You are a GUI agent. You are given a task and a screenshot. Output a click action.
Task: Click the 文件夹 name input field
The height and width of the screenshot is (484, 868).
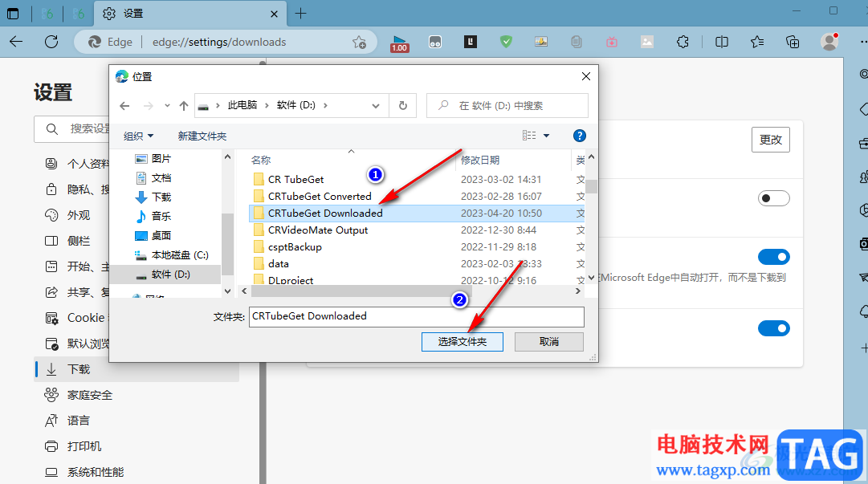pos(416,316)
